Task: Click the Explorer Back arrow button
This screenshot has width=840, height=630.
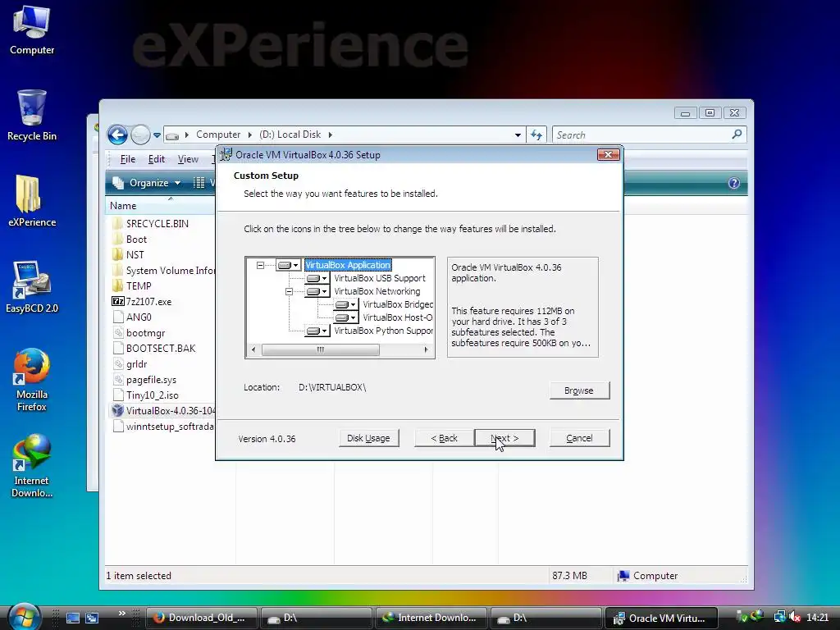Action: [x=117, y=135]
